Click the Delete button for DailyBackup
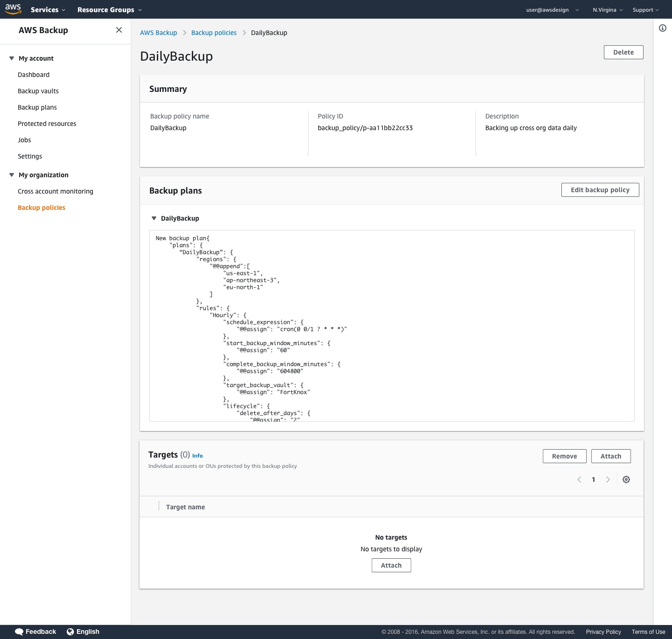 pyautogui.click(x=623, y=52)
